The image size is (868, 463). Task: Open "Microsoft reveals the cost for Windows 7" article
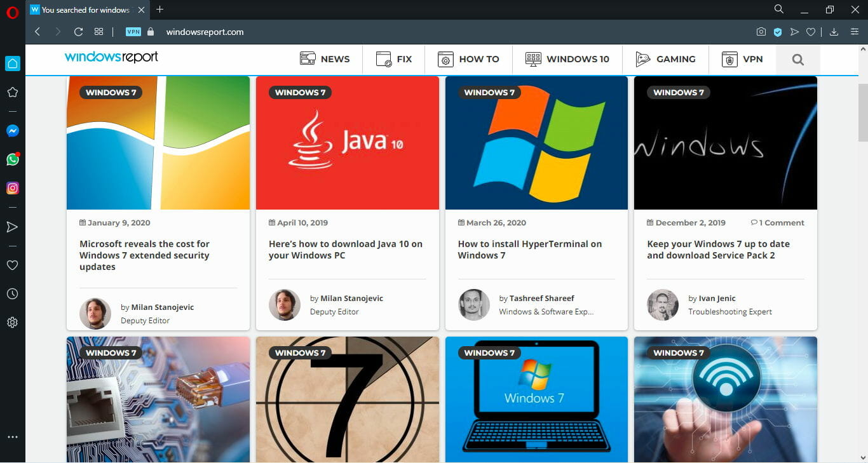pyautogui.click(x=145, y=255)
